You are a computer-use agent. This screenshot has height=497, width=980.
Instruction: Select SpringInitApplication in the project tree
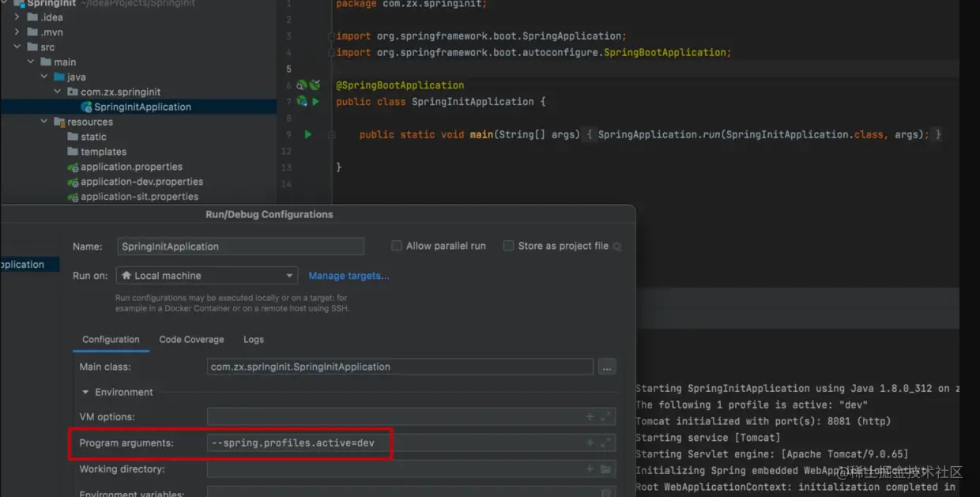tap(142, 107)
